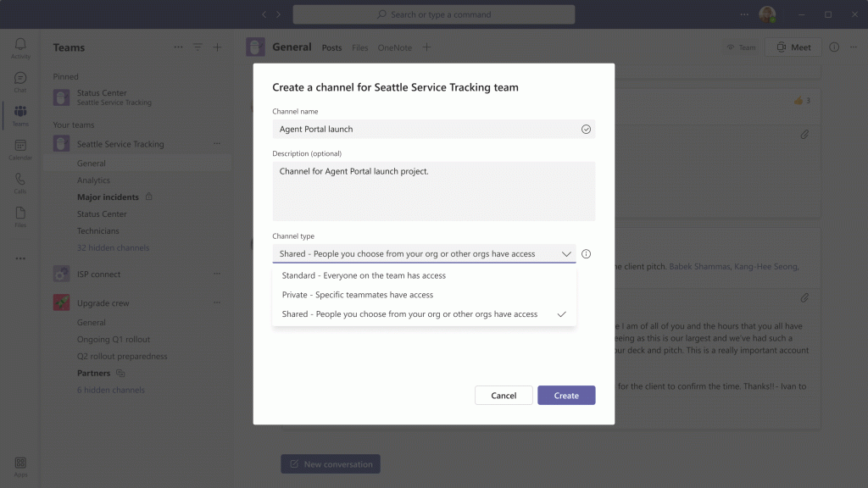Collapse the Channel type dropdown
The image size is (868, 488).
[566, 253]
